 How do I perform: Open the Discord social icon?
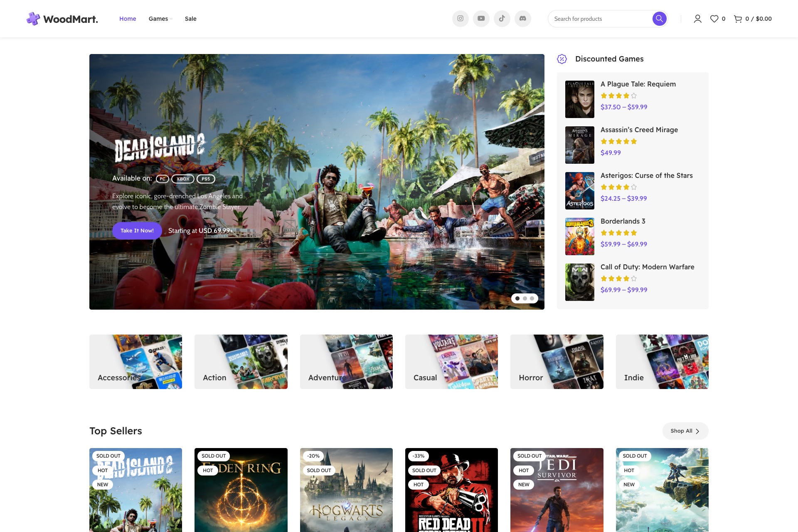click(523, 19)
